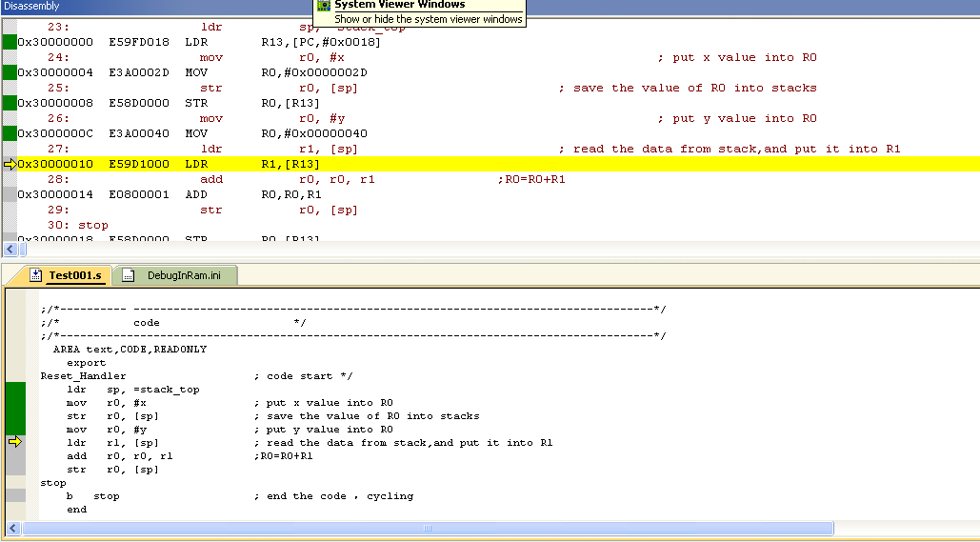980x542 pixels.
Task: Toggle breakpoint at gutter beside 0x30000014
Action: click(x=10, y=194)
